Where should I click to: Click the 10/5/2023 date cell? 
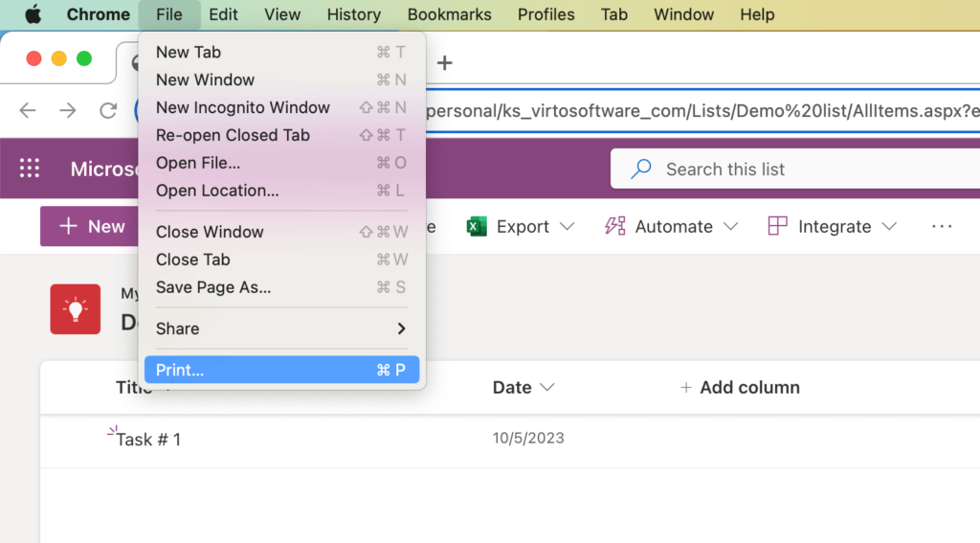528,438
